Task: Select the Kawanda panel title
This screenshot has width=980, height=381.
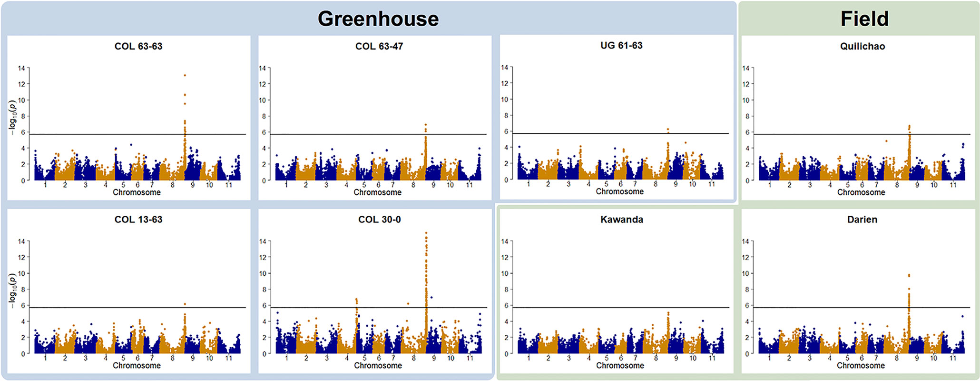Action: coord(622,220)
